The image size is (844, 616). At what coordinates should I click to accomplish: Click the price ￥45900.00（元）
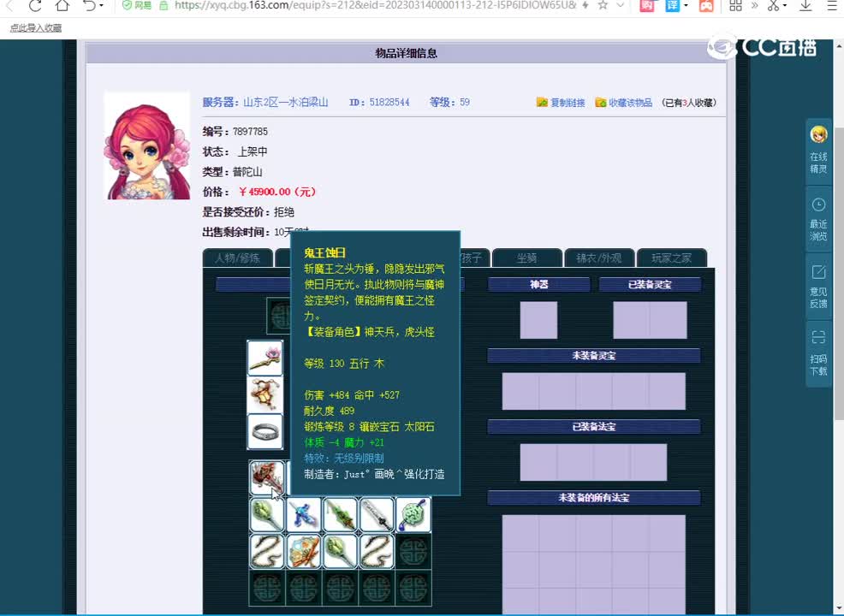coord(277,192)
